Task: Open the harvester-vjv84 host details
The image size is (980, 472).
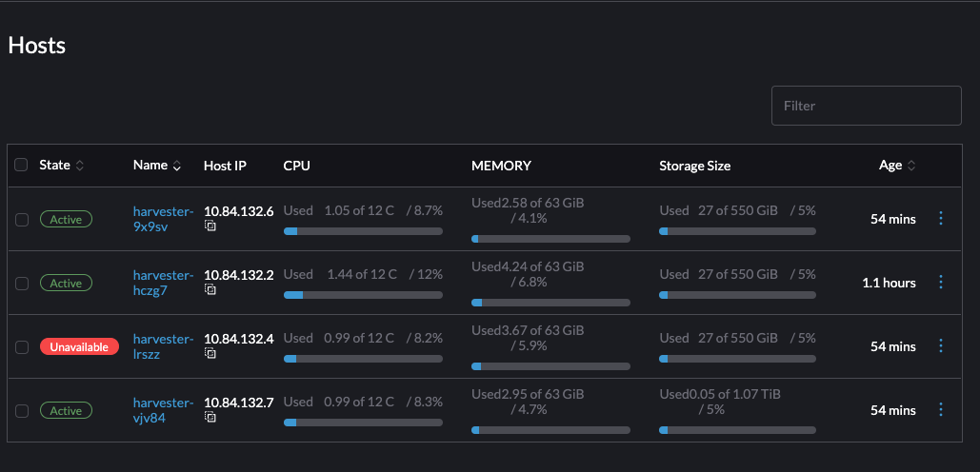Action: [163, 410]
